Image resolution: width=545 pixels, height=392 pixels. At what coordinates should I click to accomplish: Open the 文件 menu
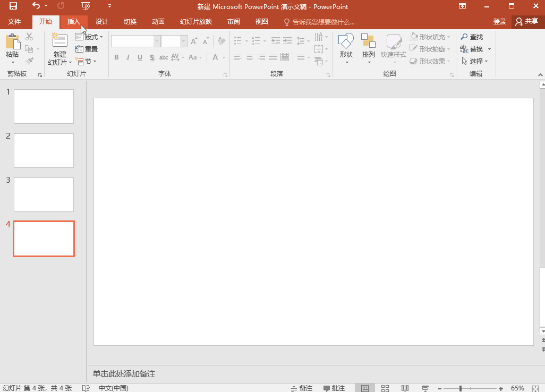coord(14,22)
